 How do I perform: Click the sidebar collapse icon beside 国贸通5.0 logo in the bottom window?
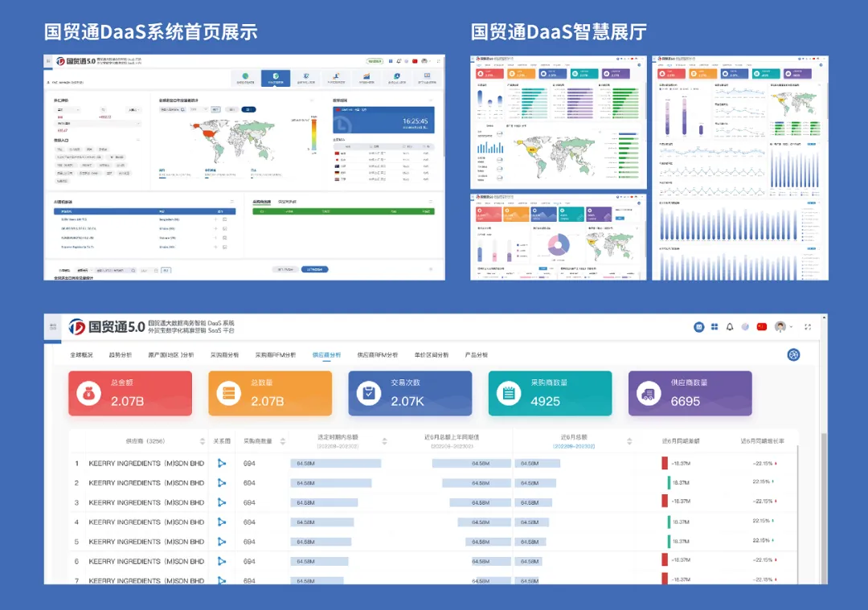pos(53,326)
